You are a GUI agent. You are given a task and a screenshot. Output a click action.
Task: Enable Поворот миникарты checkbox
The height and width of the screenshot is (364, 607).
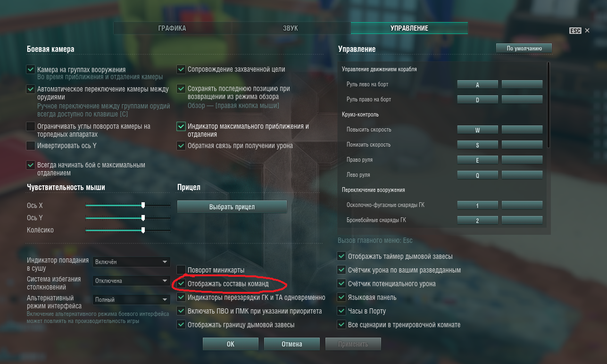pyautogui.click(x=181, y=270)
